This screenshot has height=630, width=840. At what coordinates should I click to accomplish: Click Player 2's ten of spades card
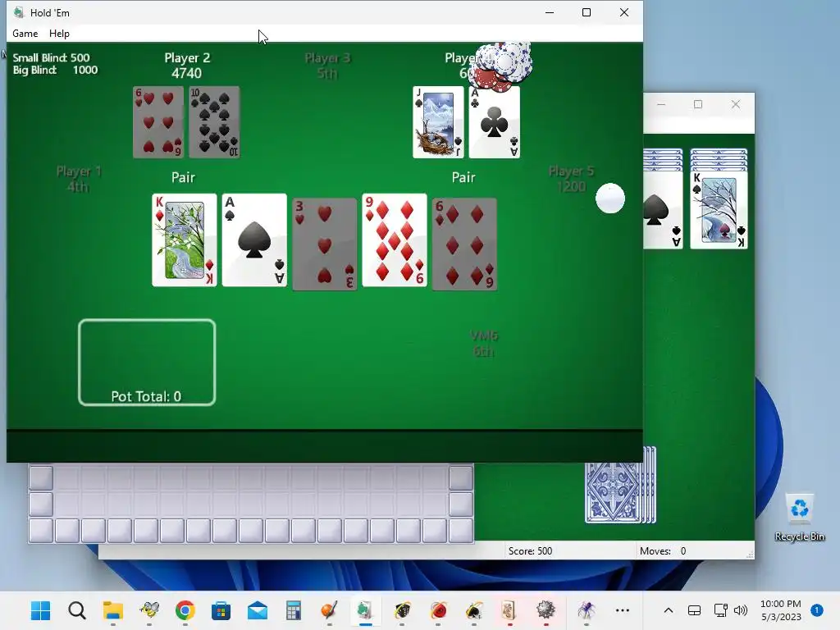[214, 122]
